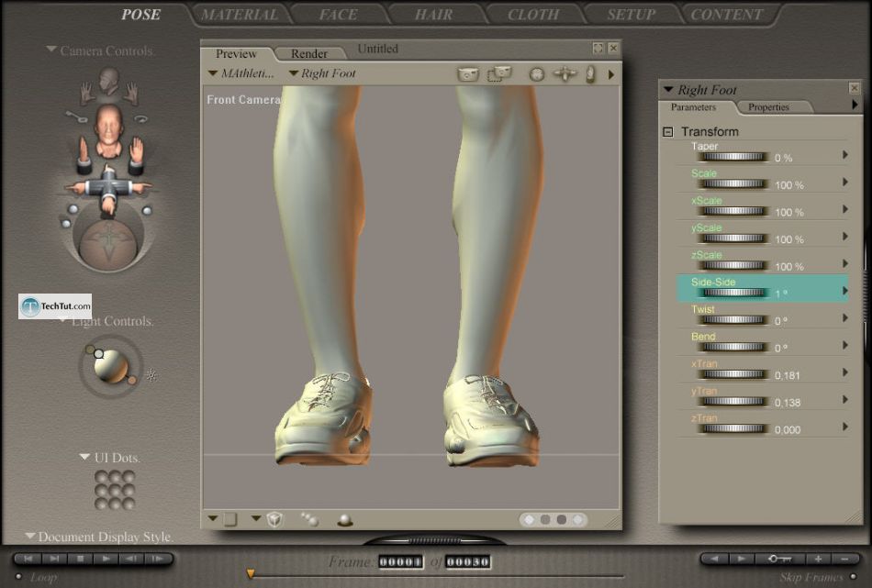The width and height of the screenshot is (872, 588).
Task: Toggle the Loop radio button
Action: [18, 577]
